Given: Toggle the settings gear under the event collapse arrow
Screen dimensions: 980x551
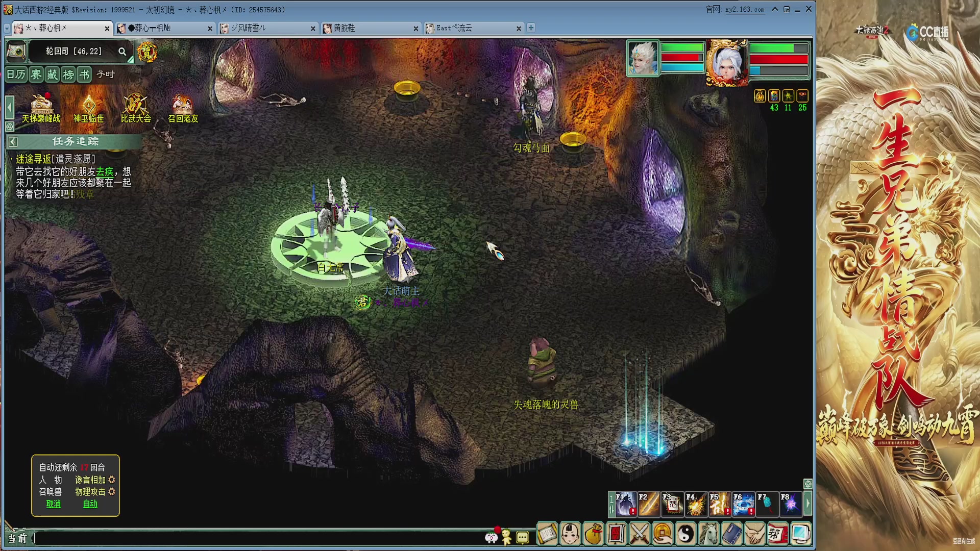Looking at the screenshot, I should click(x=10, y=127).
